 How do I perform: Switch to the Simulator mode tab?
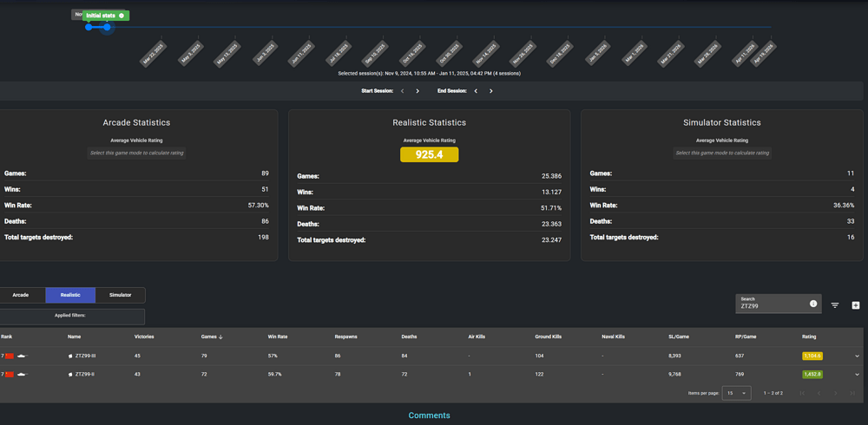point(120,295)
